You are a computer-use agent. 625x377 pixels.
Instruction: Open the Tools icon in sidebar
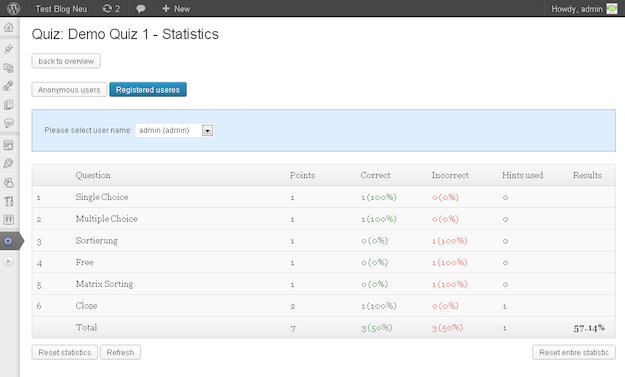9,201
